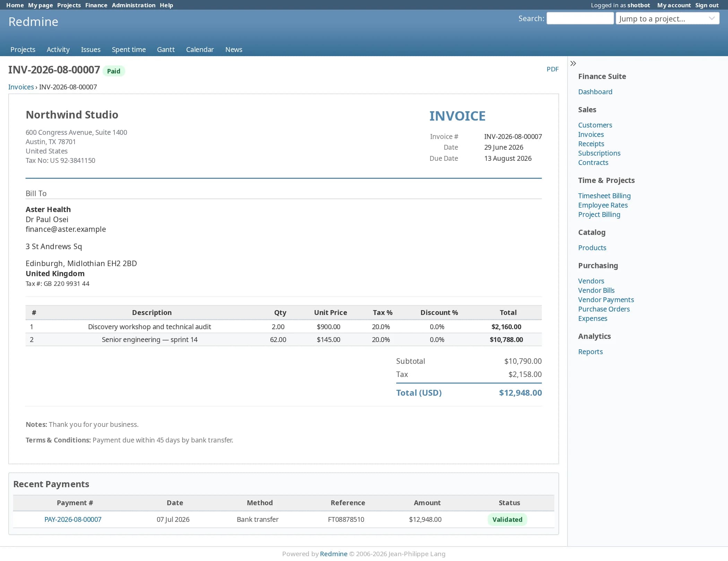Click the Validated payment status badge

click(x=507, y=519)
